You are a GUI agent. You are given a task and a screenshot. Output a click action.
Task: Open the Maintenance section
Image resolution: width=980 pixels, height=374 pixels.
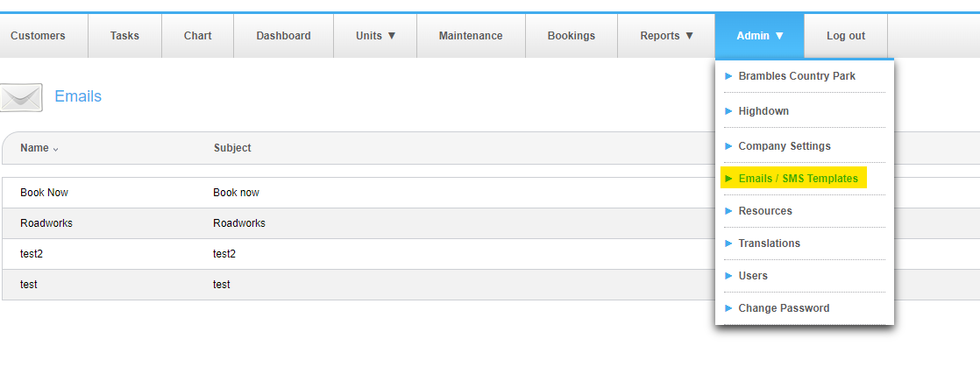pyautogui.click(x=471, y=36)
